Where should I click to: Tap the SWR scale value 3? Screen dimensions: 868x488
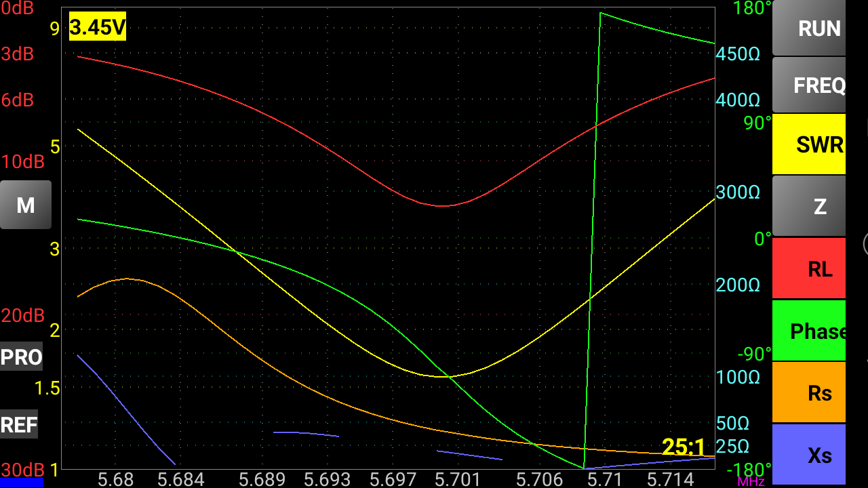[55, 249]
